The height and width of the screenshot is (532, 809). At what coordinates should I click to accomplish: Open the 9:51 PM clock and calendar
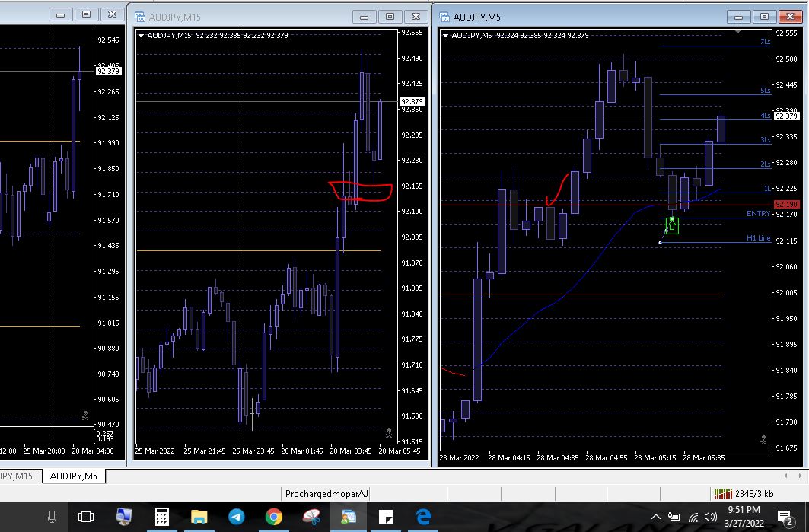(x=744, y=516)
